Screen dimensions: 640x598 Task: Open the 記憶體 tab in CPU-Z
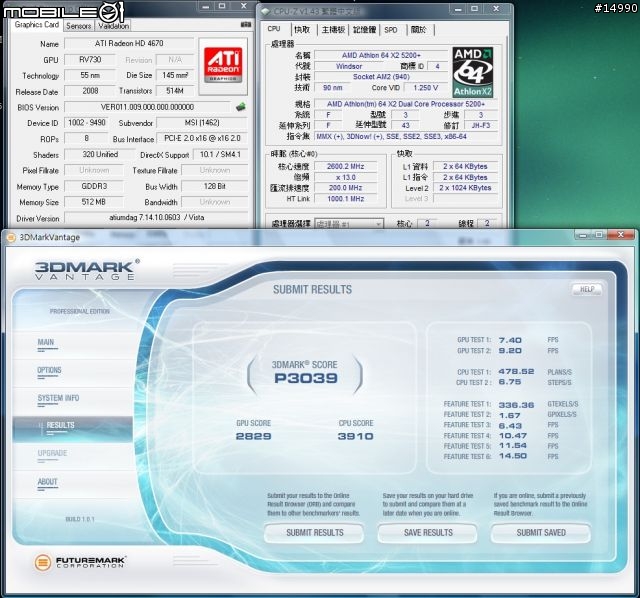pos(364,29)
